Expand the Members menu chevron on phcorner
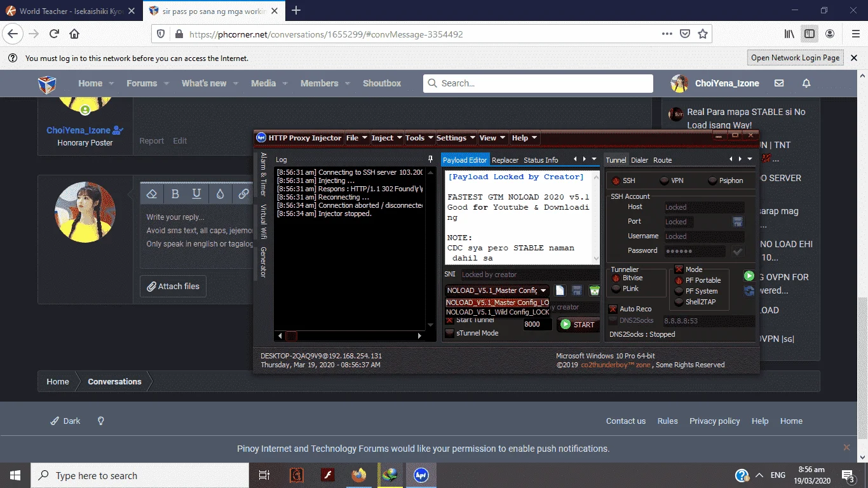The width and height of the screenshot is (868, 488). pos(347,83)
